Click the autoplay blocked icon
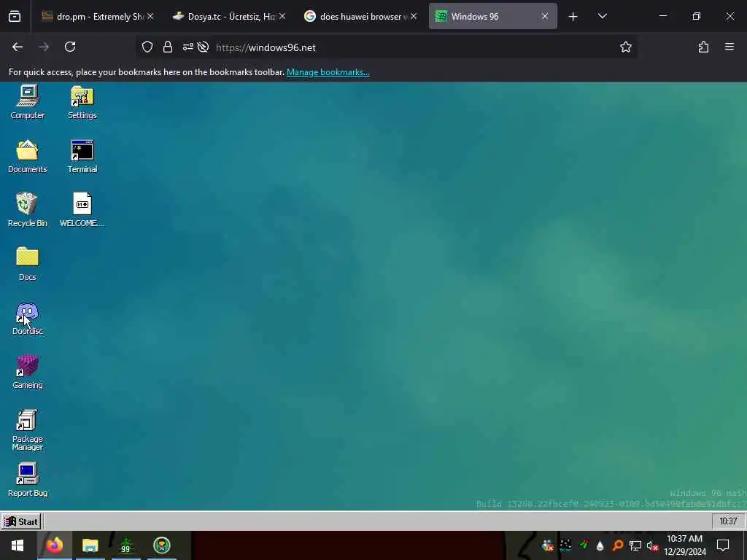The width and height of the screenshot is (747, 560). click(x=203, y=47)
